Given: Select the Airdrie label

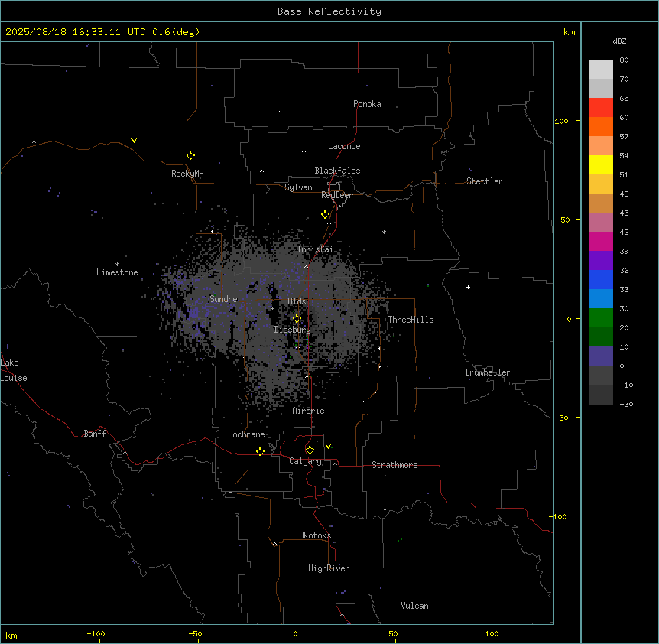Looking at the screenshot, I should [309, 411].
